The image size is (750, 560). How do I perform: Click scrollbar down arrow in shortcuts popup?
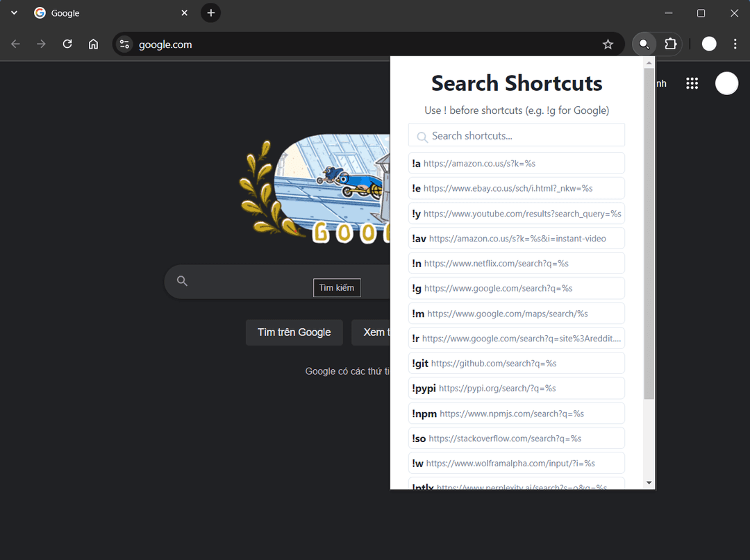[649, 482]
